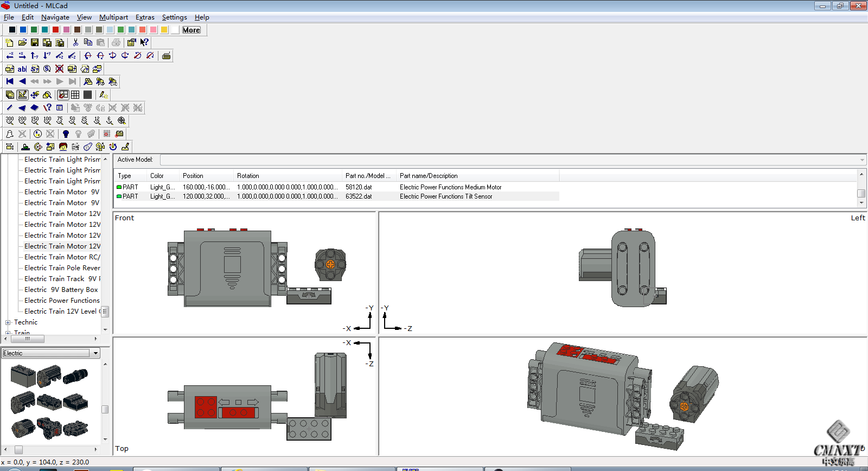868x471 pixels.
Task: Click the More colors button
Action: pos(192,30)
